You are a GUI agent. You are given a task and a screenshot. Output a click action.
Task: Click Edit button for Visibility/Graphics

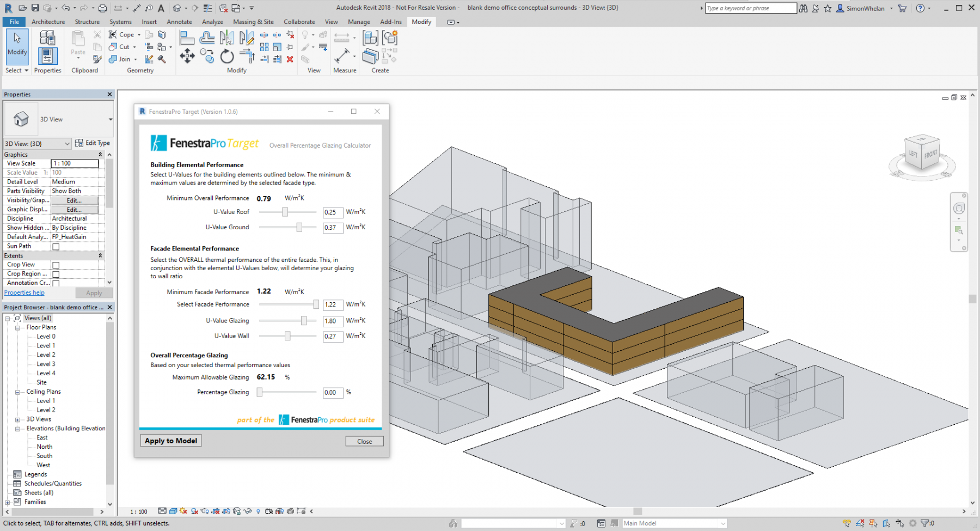75,200
